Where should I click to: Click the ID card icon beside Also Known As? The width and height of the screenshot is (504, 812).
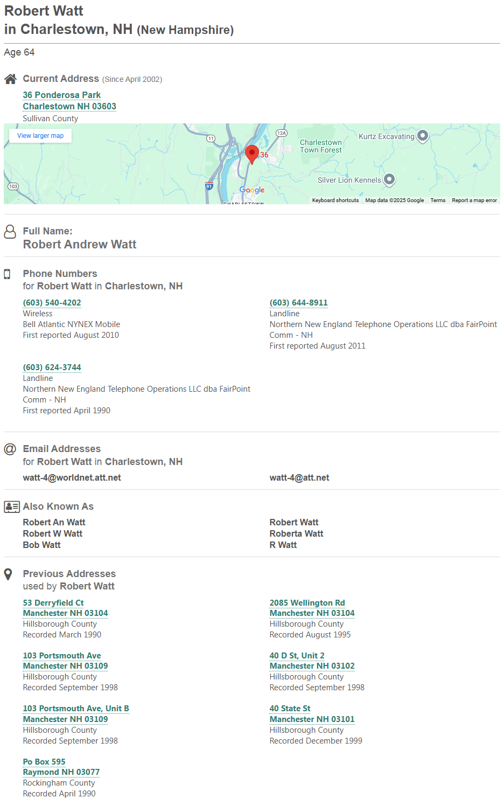pyautogui.click(x=11, y=506)
